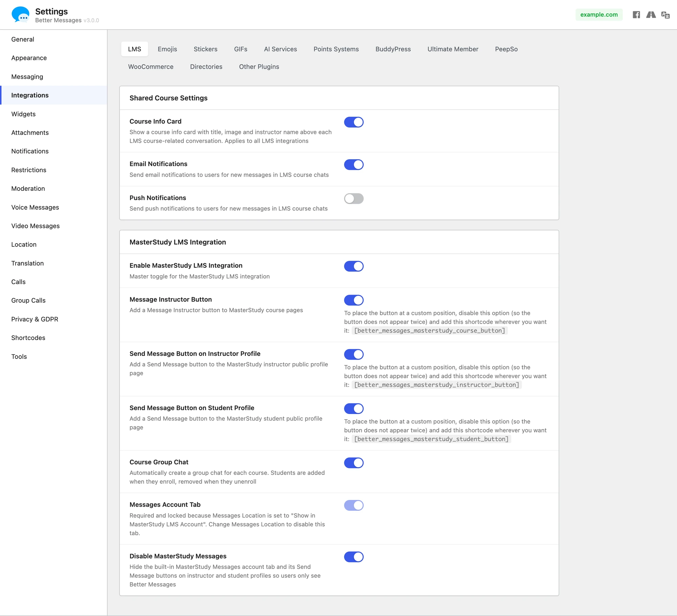This screenshot has width=677, height=616.
Task: Disable Course Group Chat switch
Action: pos(354,463)
